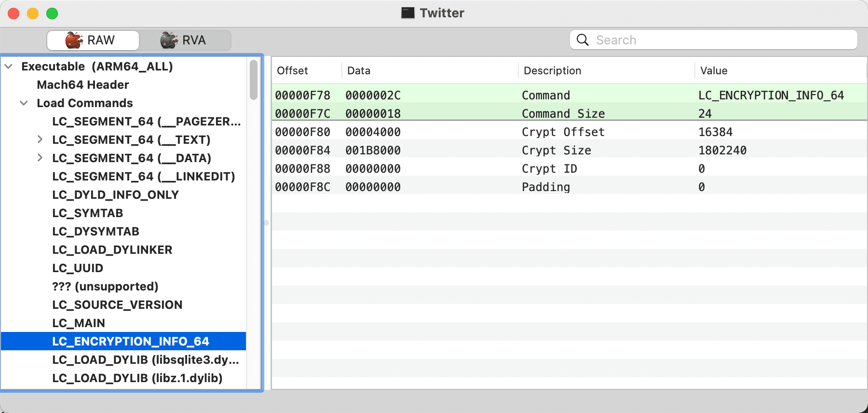Click the Crypt Size description cell
Screen dimensions: 868x413
point(556,151)
